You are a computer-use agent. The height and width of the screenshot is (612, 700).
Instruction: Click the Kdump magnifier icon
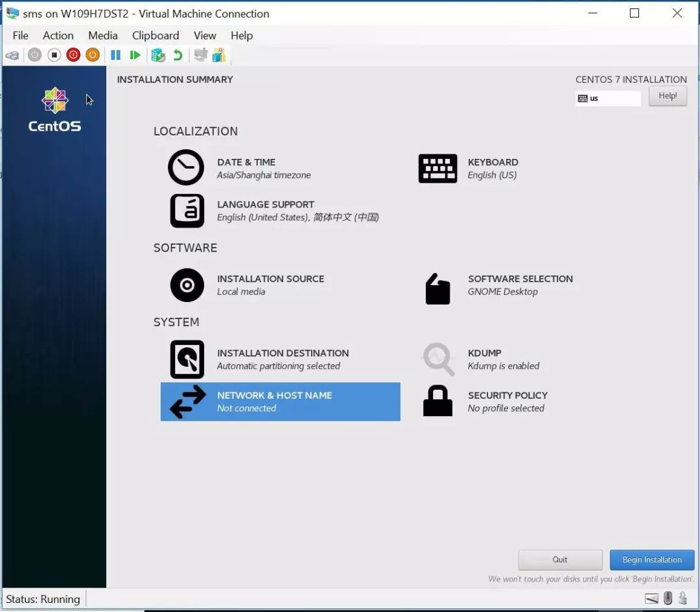coord(438,359)
